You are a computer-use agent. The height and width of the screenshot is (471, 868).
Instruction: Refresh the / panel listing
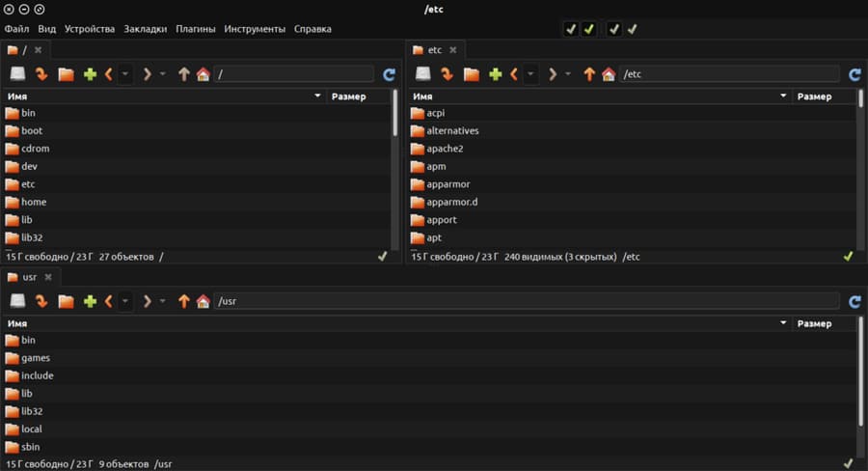(390, 74)
